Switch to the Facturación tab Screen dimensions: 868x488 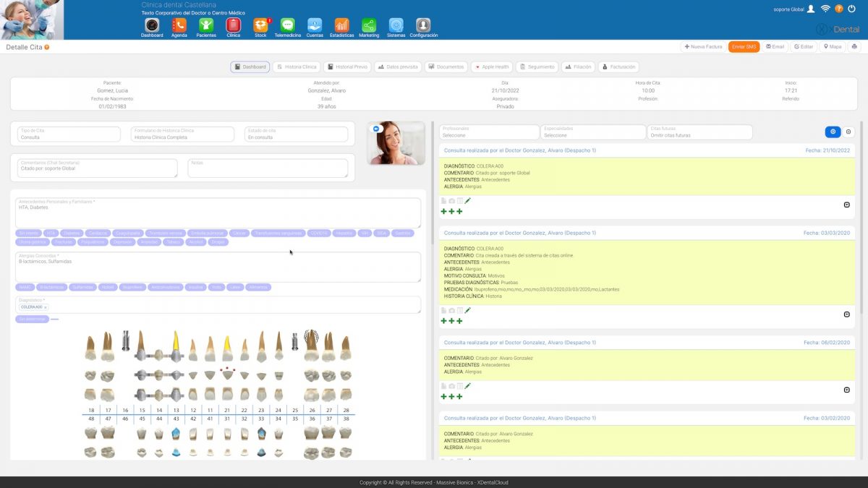618,67
